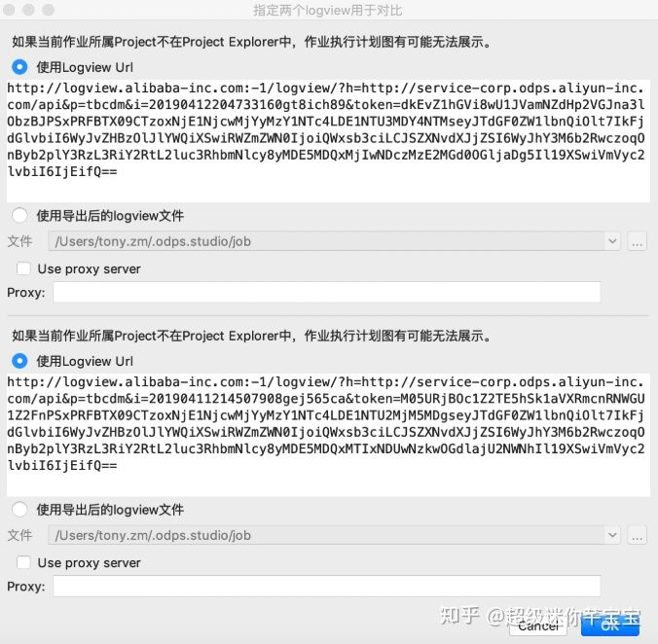Open file browser via lower ... button

tap(637, 535)
